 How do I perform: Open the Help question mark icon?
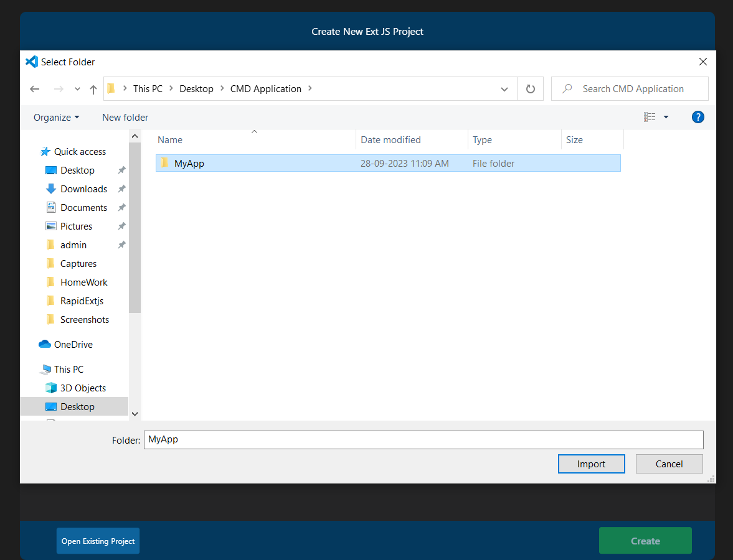pos(698,117)
